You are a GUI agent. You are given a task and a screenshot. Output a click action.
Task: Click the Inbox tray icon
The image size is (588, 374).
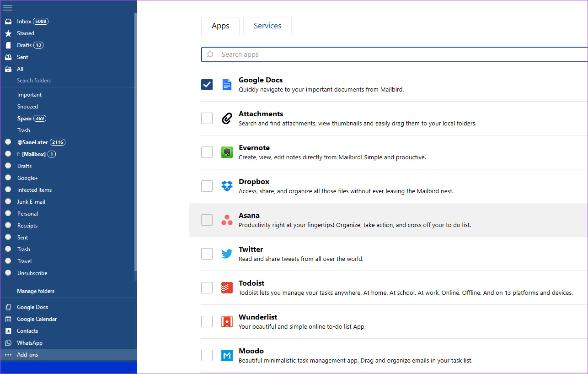[8, 22]
